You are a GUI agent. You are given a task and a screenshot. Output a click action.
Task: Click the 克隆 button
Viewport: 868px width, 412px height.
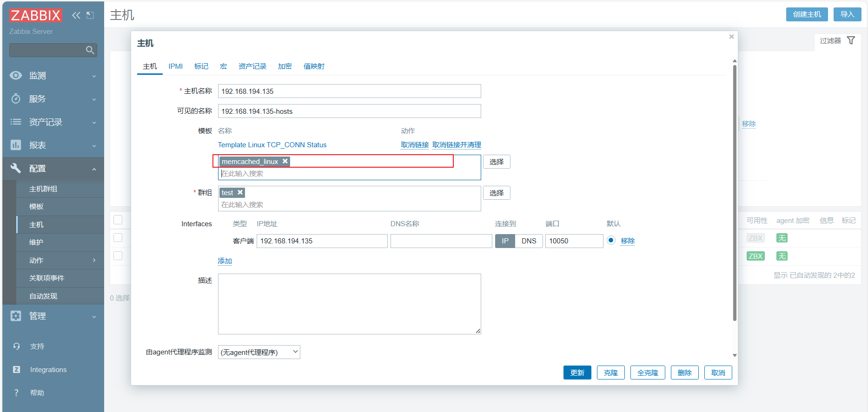tap(611, 373)
